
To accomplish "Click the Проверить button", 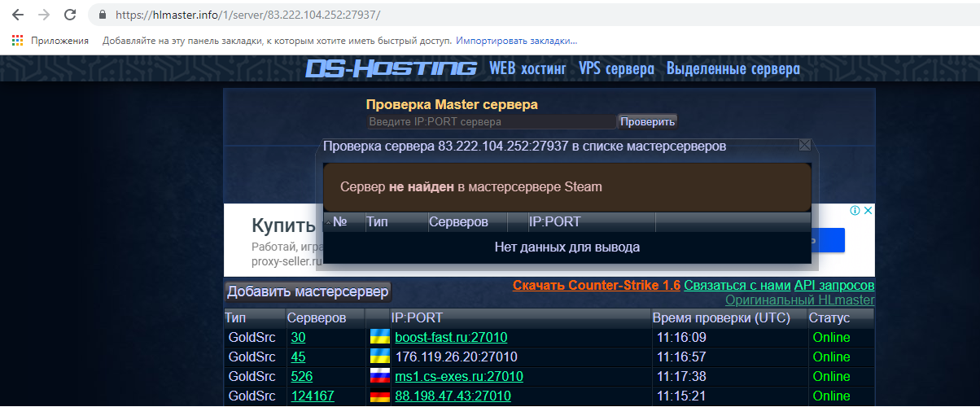I will point(647,121).
